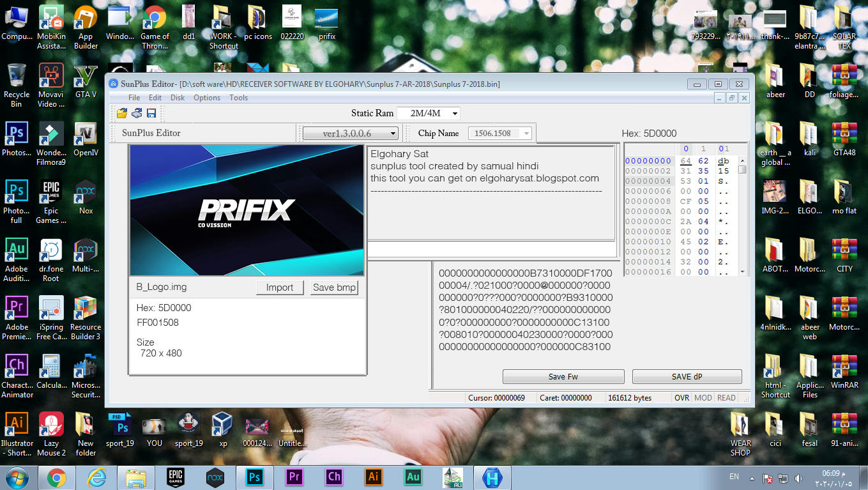Click the PRIFIX logo preview image
The height and width of the screenshot is (490, 868).
[247, 210]
